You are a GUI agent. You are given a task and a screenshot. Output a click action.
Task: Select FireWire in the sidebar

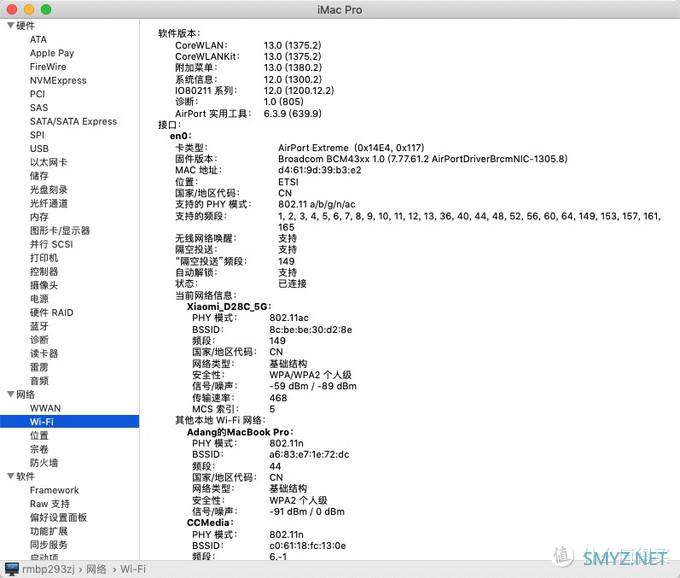coord(48,67)
